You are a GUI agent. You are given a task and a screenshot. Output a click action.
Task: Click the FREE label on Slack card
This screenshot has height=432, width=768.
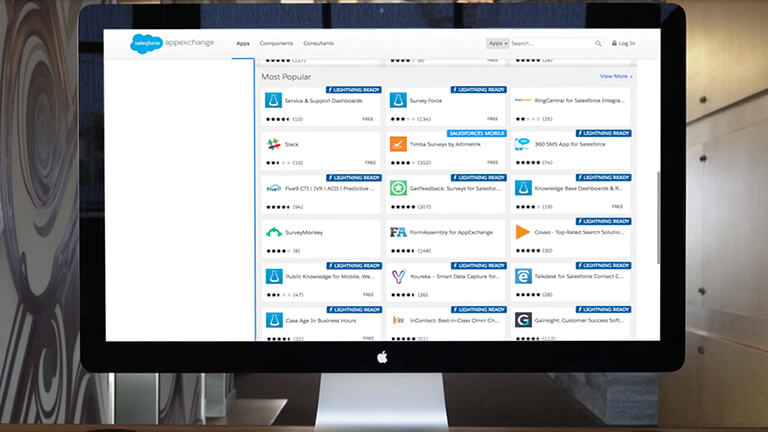tap(370, 163)
